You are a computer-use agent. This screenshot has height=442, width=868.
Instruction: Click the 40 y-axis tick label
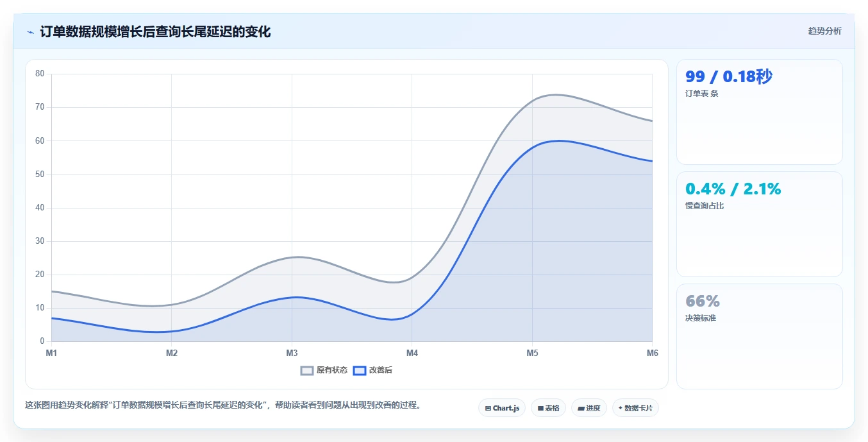(40, 208)
